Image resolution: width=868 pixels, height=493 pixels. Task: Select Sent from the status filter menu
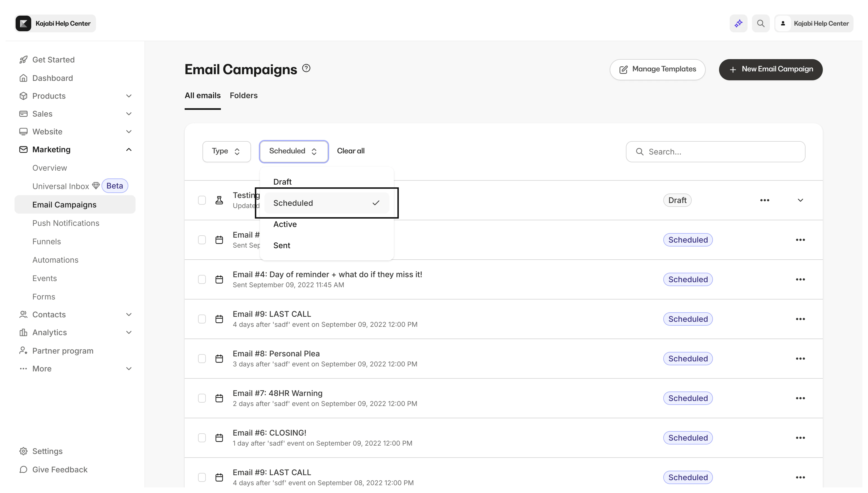(x=282, y=245)
